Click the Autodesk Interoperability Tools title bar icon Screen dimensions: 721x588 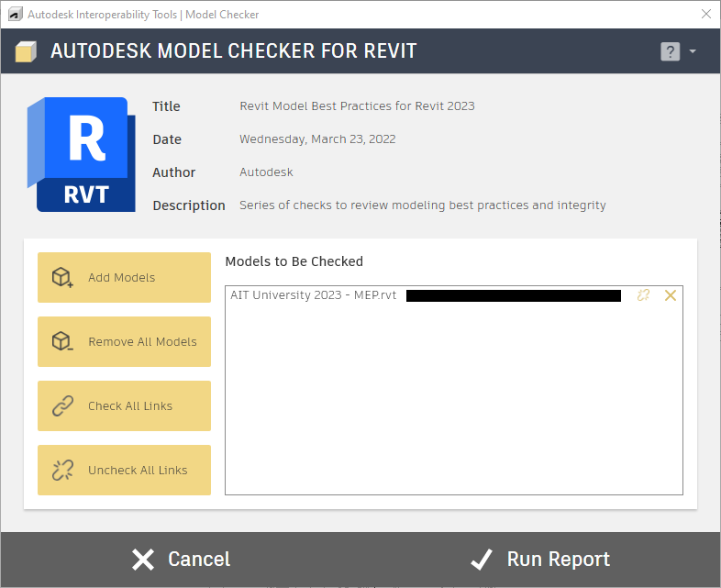16,15
